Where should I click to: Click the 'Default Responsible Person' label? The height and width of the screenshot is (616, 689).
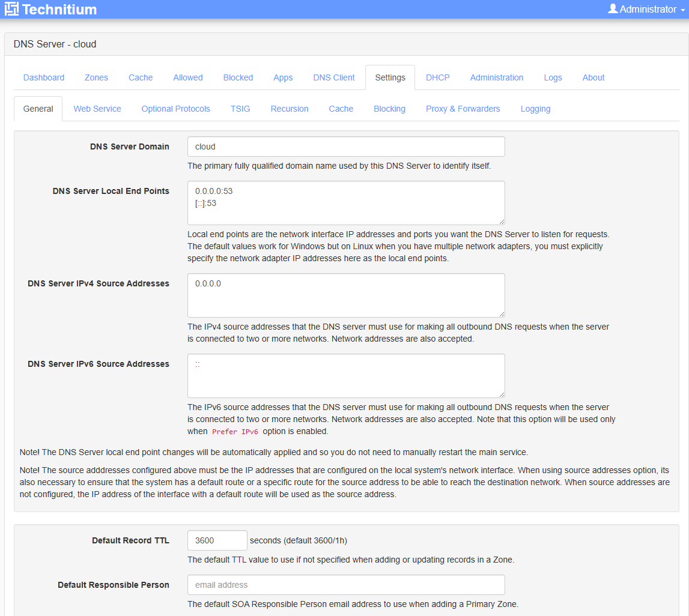[114, 585]
